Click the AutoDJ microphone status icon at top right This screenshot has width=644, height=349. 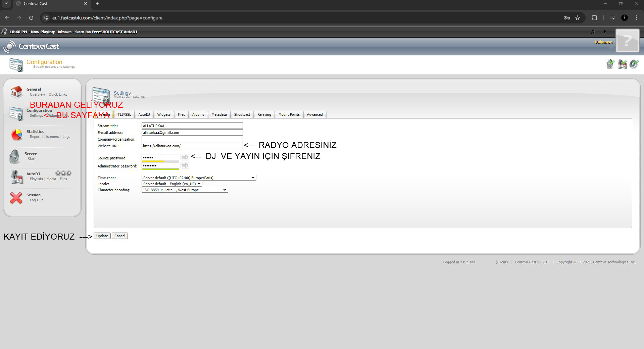point(622,64)
